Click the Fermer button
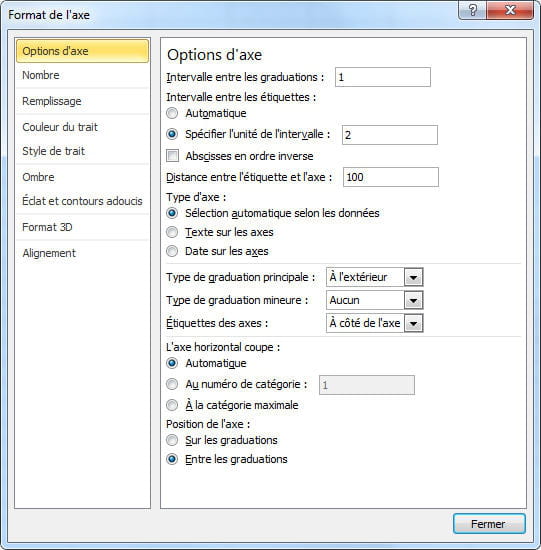 click(x=489, y=524)
